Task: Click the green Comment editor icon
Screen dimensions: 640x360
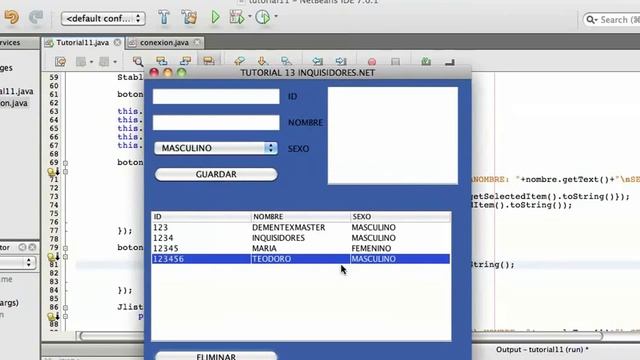Action: [x=426, y=62]
